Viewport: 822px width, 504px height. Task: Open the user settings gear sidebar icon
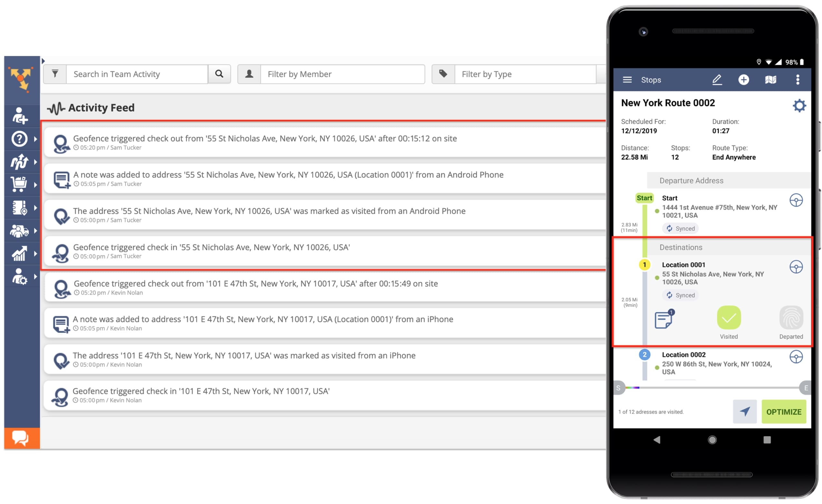19,277
